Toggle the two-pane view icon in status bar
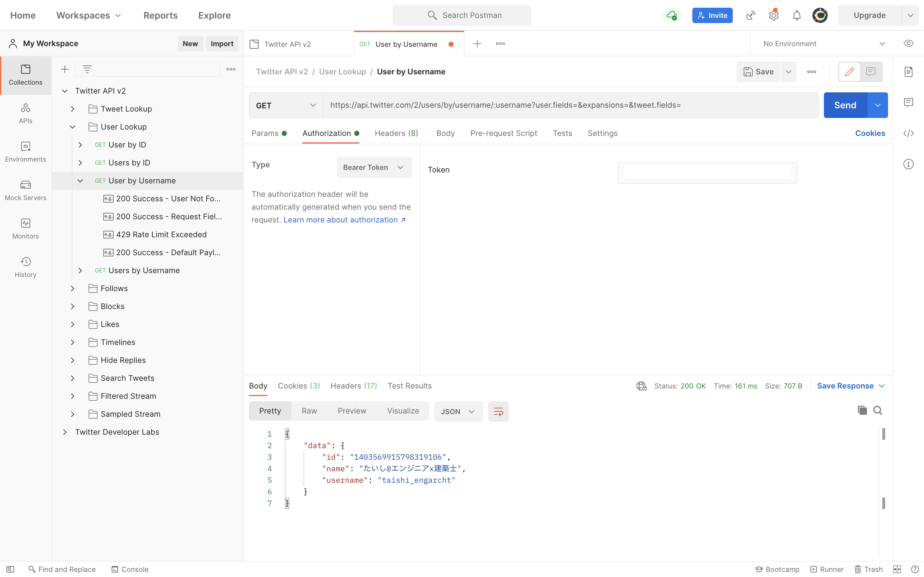924x577 pixels. (x=897, y=569)
